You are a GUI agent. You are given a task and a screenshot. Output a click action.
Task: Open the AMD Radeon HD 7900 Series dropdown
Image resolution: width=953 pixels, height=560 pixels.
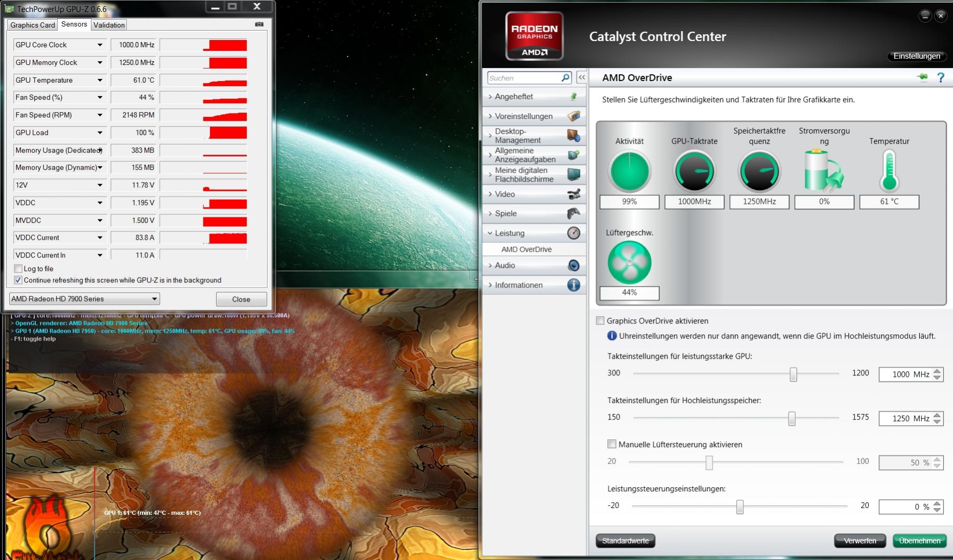pos(85,299)
